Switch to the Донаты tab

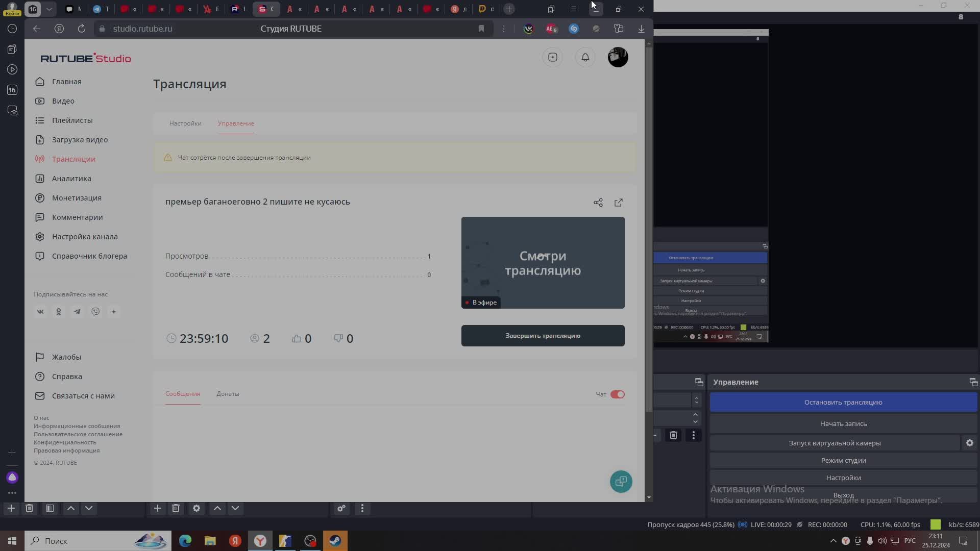pyautogui.click(x=228, y=394)
